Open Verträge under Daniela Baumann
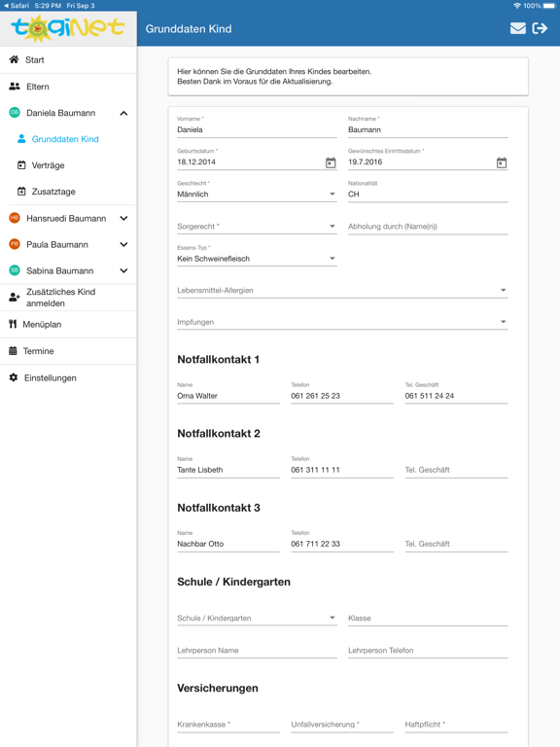This screenshot has width=560, height=747. [68, 164]
